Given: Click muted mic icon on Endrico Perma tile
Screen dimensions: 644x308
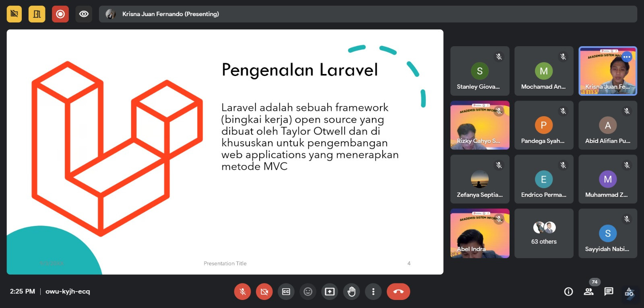Looking at the screenshot, I should click(x=563, y=165).
